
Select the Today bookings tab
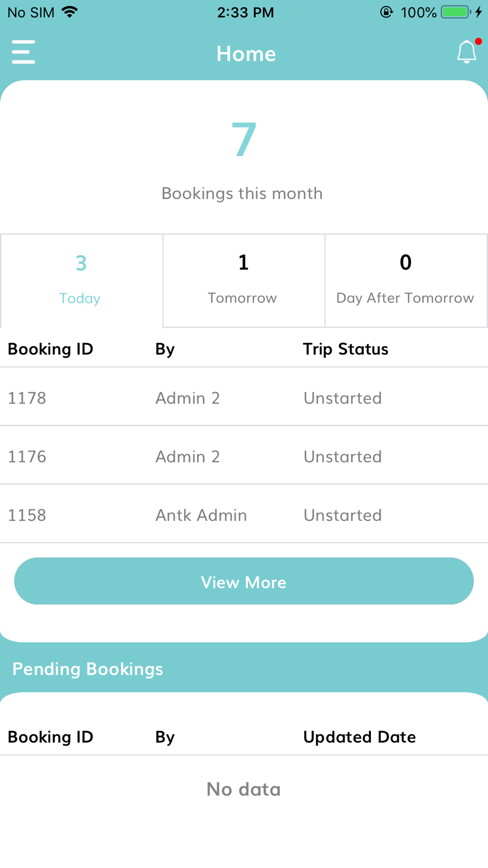[81, 281]
